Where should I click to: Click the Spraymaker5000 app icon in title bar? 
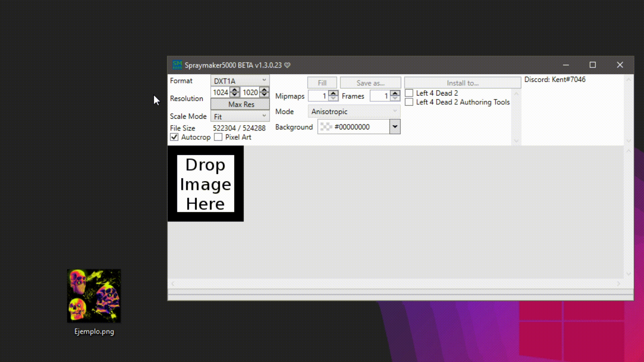(x=177, y=65)
